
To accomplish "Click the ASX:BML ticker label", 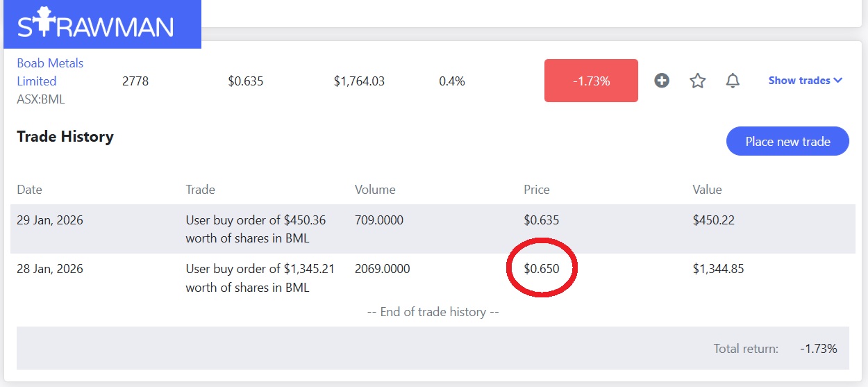I will [41, 99].
